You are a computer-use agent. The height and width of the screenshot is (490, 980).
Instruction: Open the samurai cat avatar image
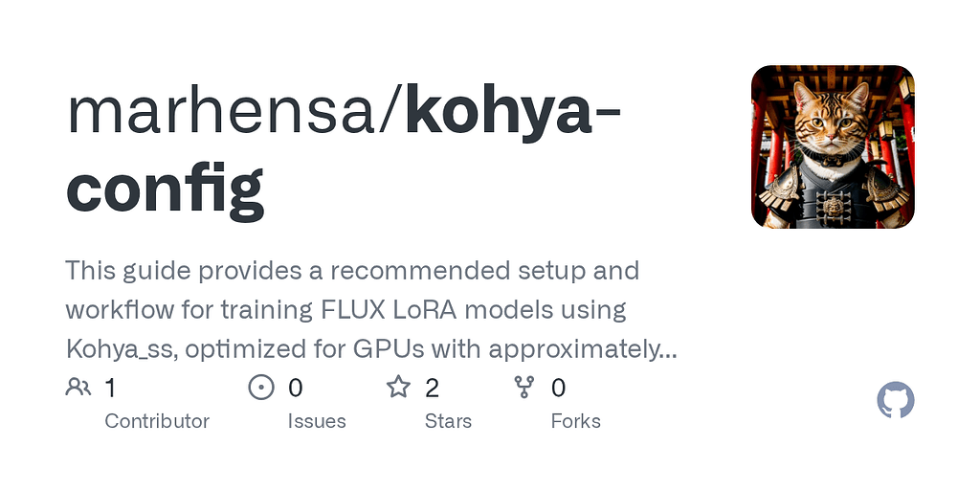point(833,146)
